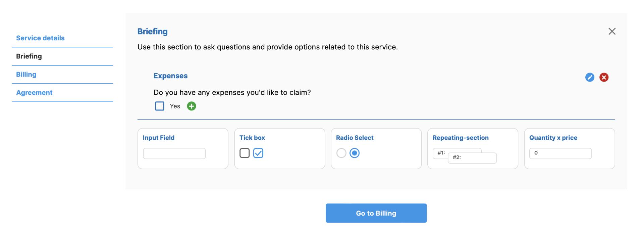The width and height of the screenshot is (644, 246).
Task: Click the #2 field in Repeating-section card
Action: click(472, 158)
